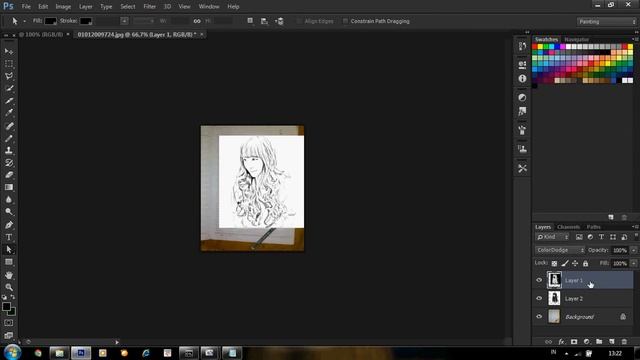Select the Path Selection tool
Screen dimensions: 640x360
[9, 249]
